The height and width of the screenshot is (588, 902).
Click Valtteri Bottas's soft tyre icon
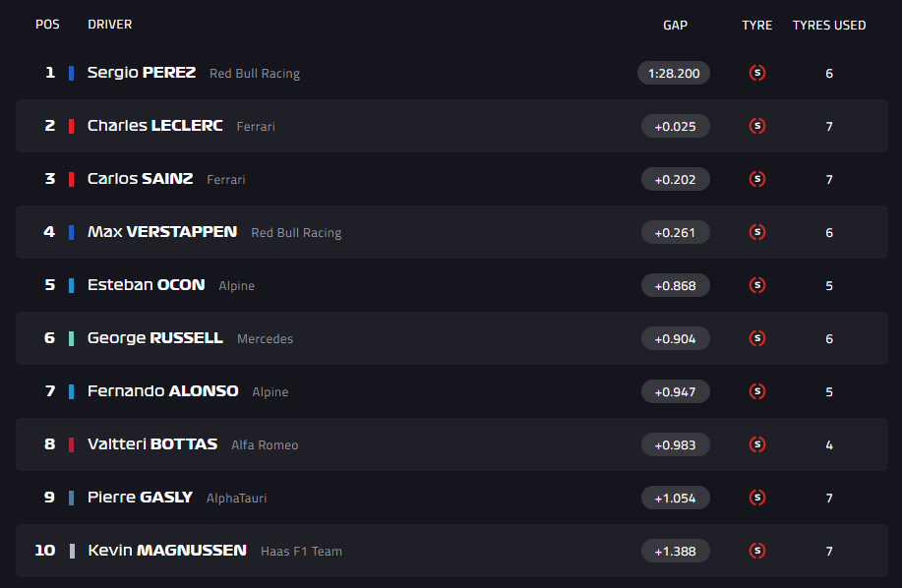click(x=756, y=444)
